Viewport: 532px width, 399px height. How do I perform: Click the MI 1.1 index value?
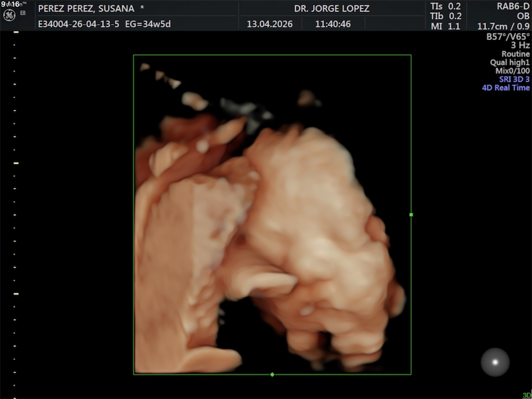(446, 26)
